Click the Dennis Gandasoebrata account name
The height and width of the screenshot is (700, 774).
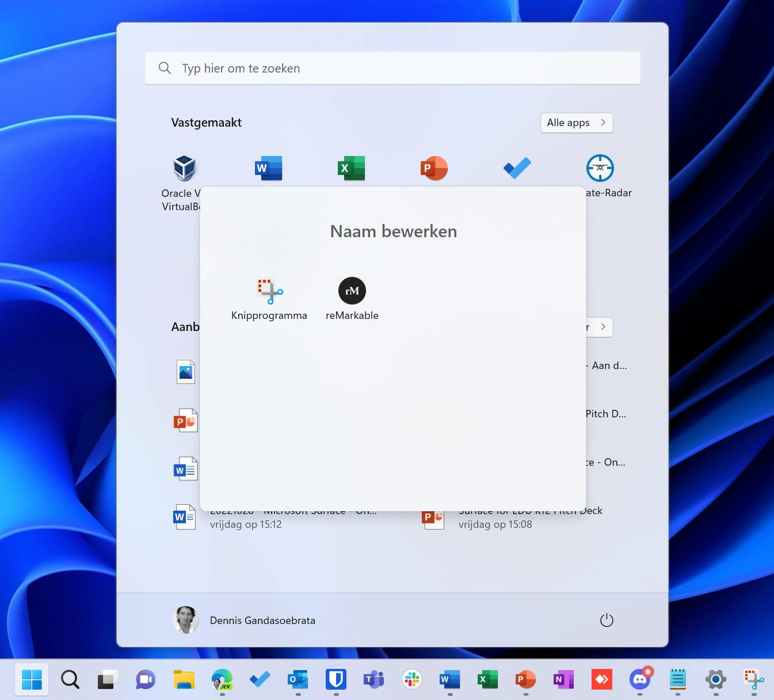pyautogui.click(x=262, y=620)
